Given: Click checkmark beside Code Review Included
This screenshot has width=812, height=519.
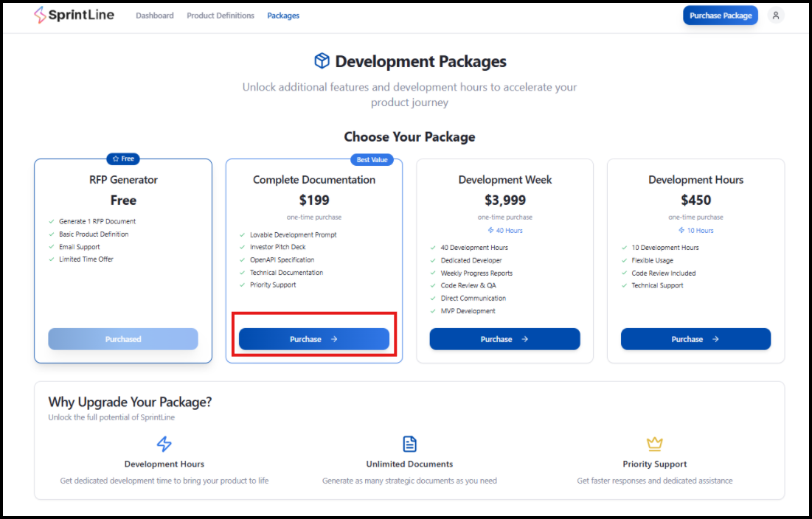Looking at the screenshot, I should 624,274.
